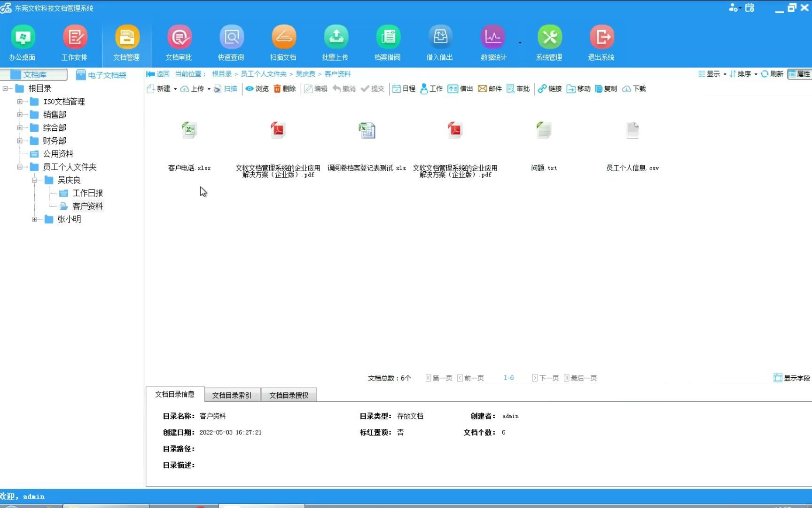Screen dimensions: 812x508
Task: Toggle the 属性 properties panel
Action: 799,74
